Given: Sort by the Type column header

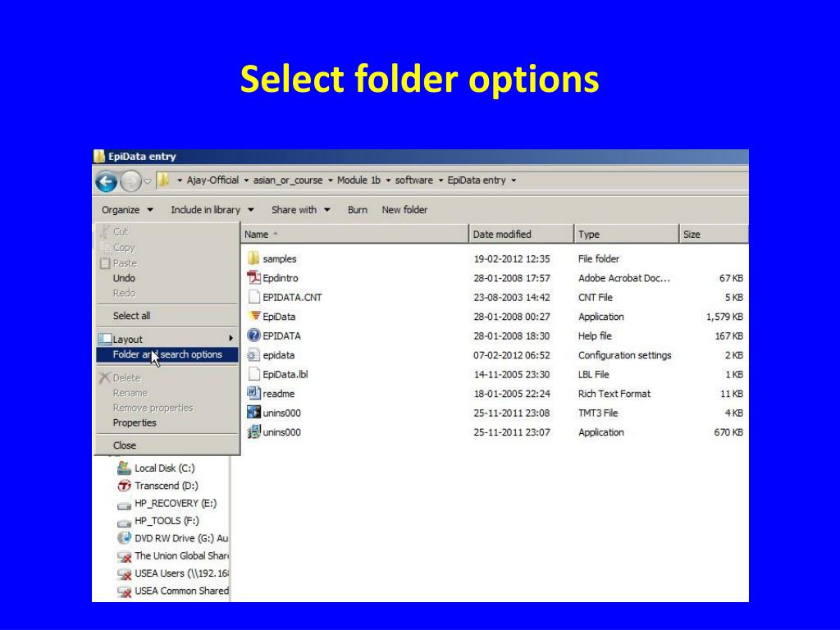Looking at the screenshot, I should 626,234.
